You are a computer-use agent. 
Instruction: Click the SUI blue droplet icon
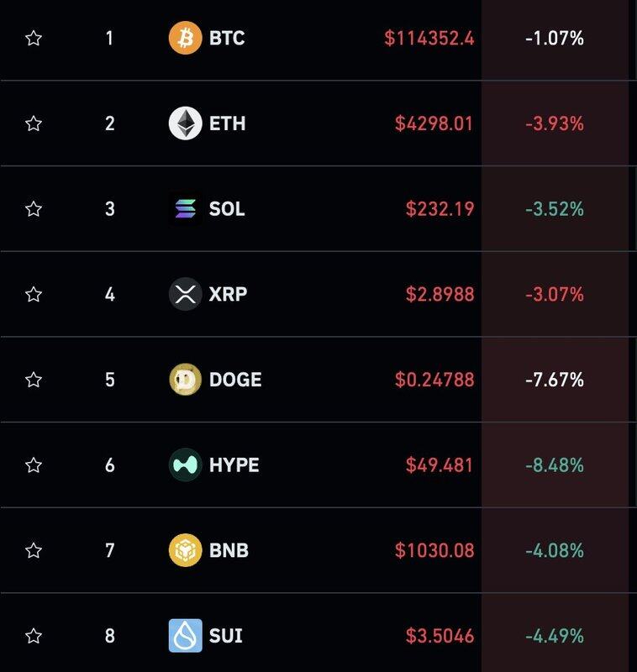(185, 636)
